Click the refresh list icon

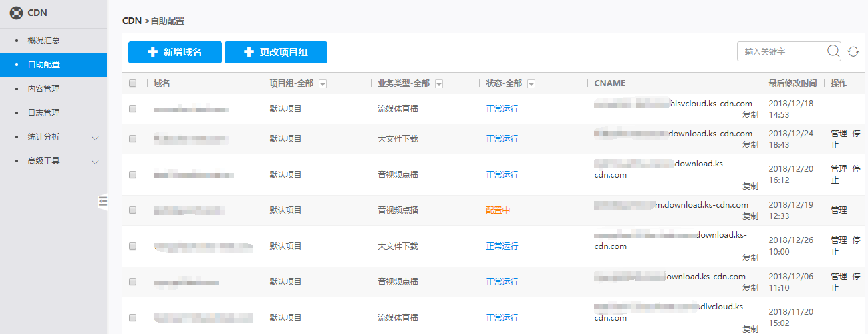click(853, 51)
